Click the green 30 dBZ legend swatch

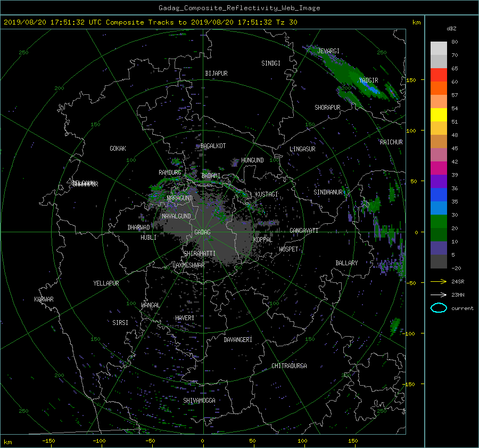pyautogui.click(x=439, y=221)
